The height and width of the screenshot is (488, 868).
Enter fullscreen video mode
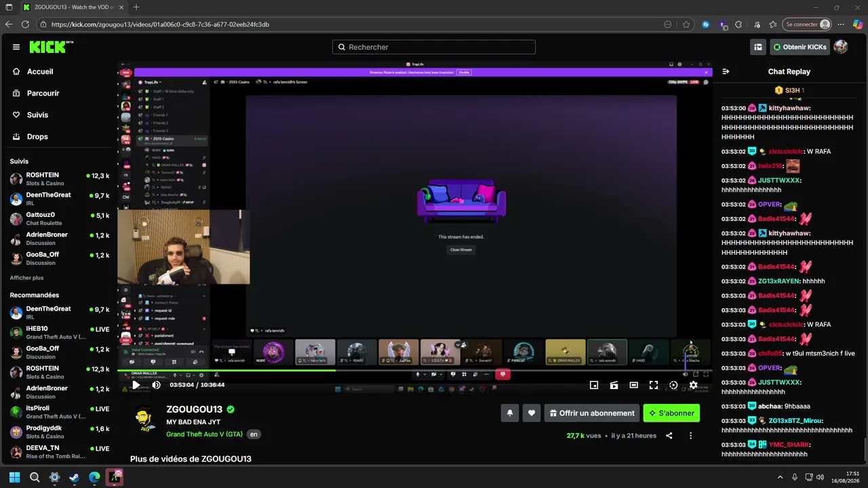(x=654, y=385)
